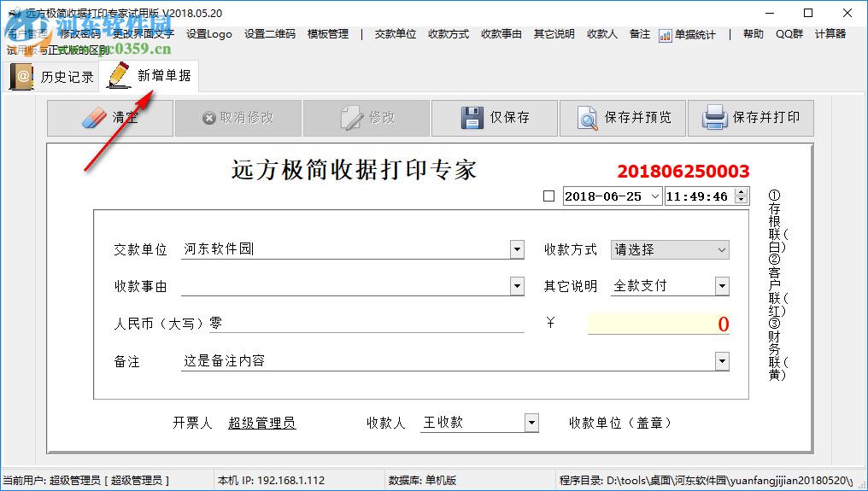868x491 pixels.
Task: Click the empty 收款事由 input field
Action: (345, 286)
